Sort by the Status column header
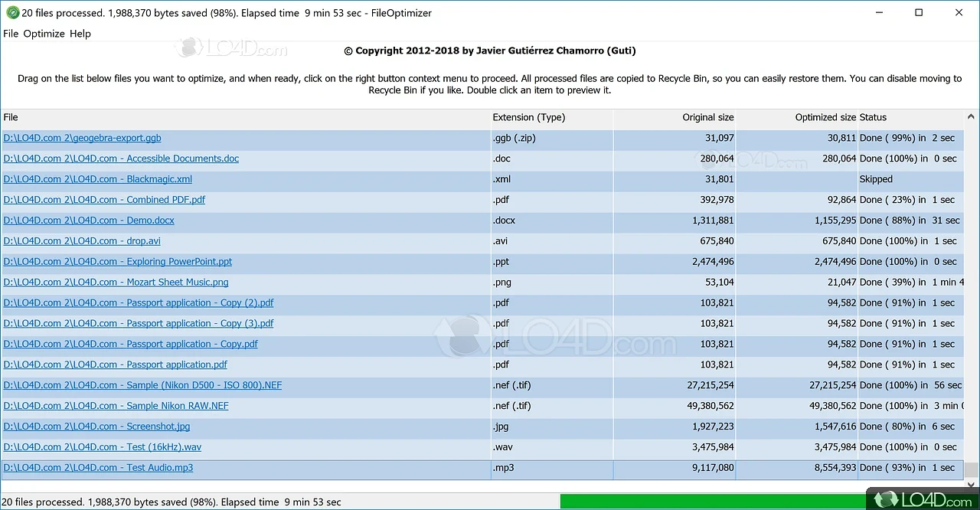 coord(911,118)
